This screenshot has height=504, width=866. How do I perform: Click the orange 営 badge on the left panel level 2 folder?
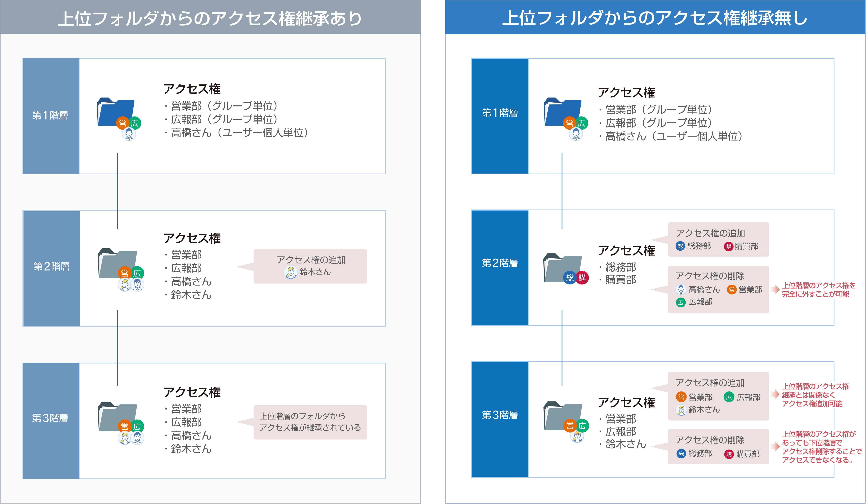(x=124, y=273)
